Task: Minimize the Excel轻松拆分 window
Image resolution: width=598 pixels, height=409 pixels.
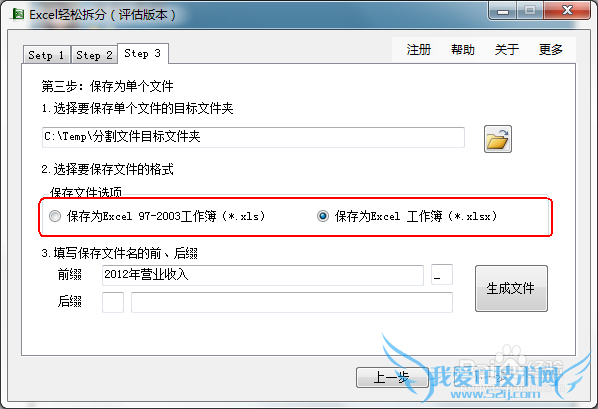Action: tap(503, 11)
